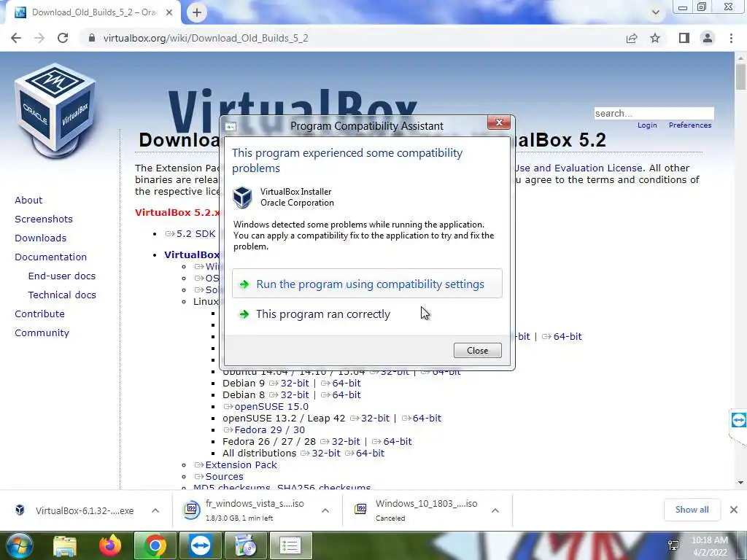
Task: Click the Share this page icon
Action: click(632, 38)
